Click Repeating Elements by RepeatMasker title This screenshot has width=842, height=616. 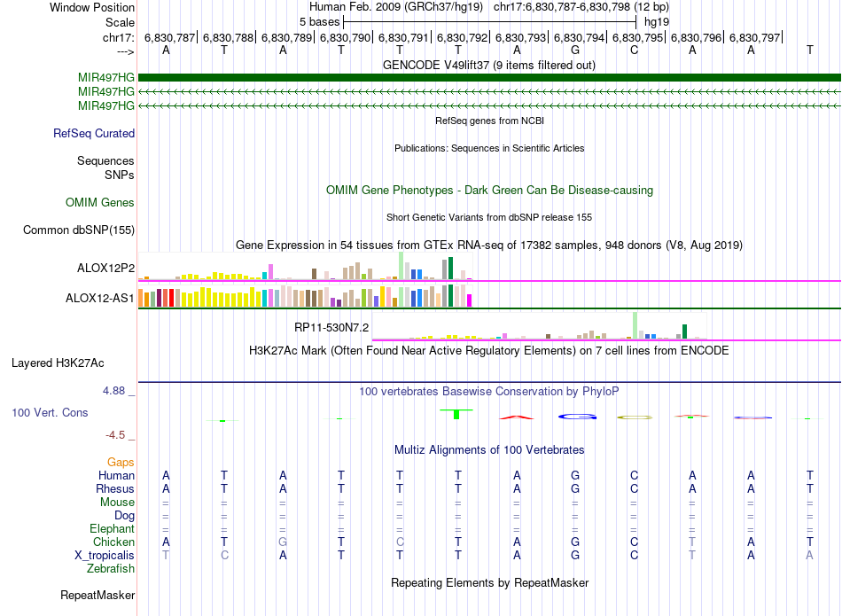click(x=489, y=582)
